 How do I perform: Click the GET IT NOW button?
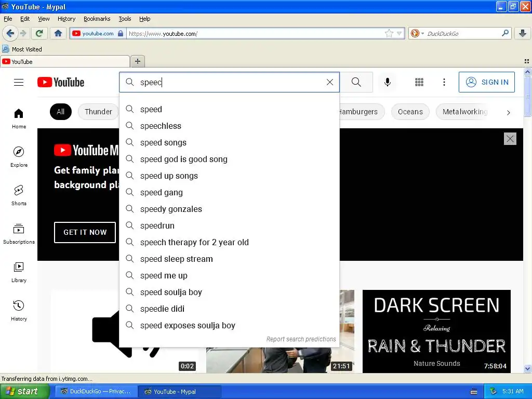click(85, 232)
